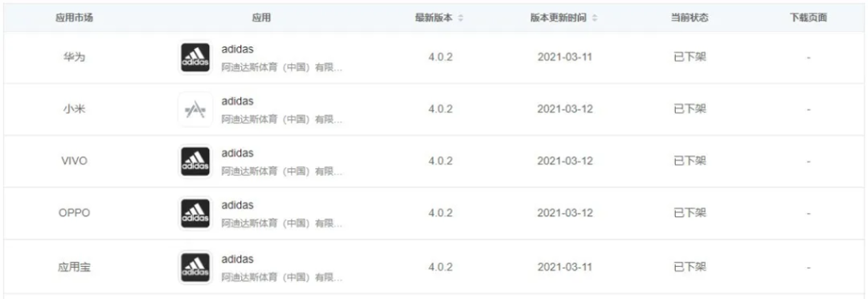Open the adidas app name in 华为 row

point(237,49)
